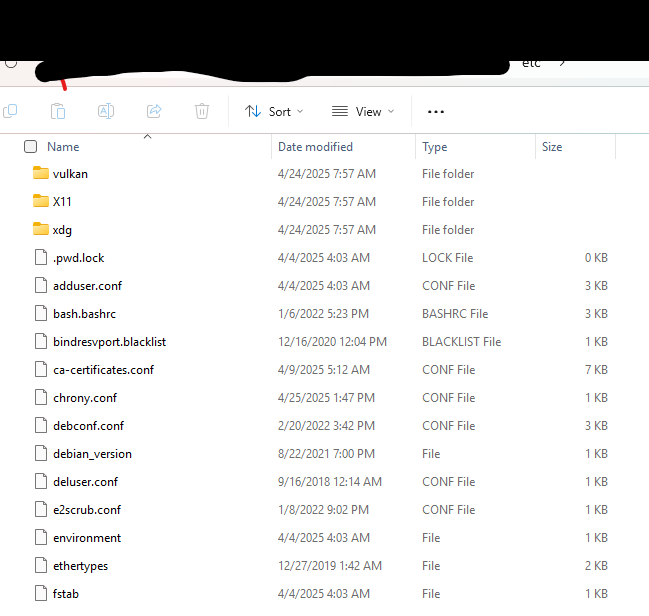
Task: Click the 2 KB size cell
Action: 596,566
